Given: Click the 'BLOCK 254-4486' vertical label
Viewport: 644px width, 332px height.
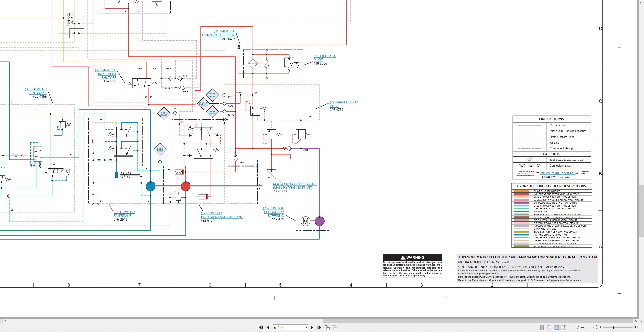Looking at the screenshot, I should 70,20.
